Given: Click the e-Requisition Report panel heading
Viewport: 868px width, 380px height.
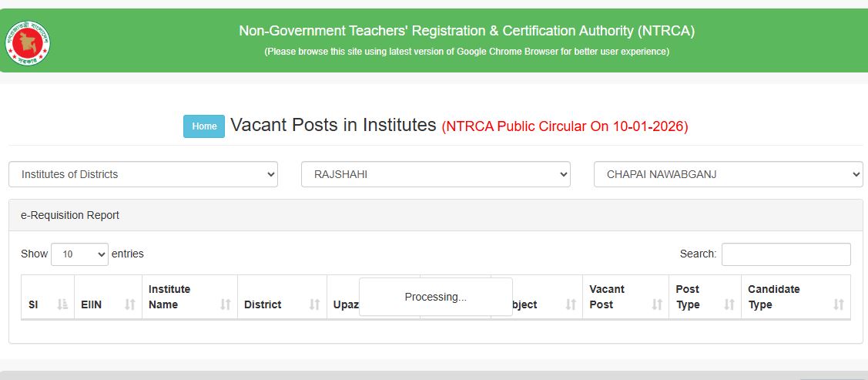Looking at the screenshot, I should [70, 215].
